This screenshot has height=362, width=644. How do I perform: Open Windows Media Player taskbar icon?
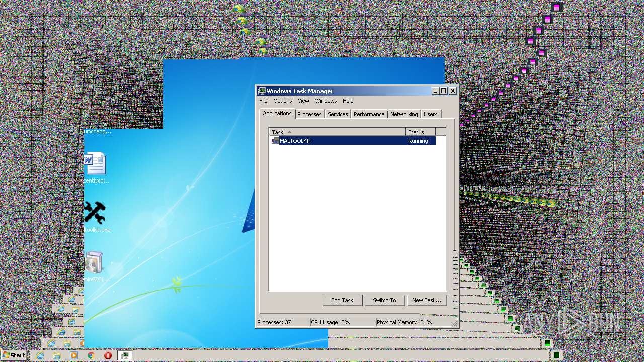click(74, 355)
